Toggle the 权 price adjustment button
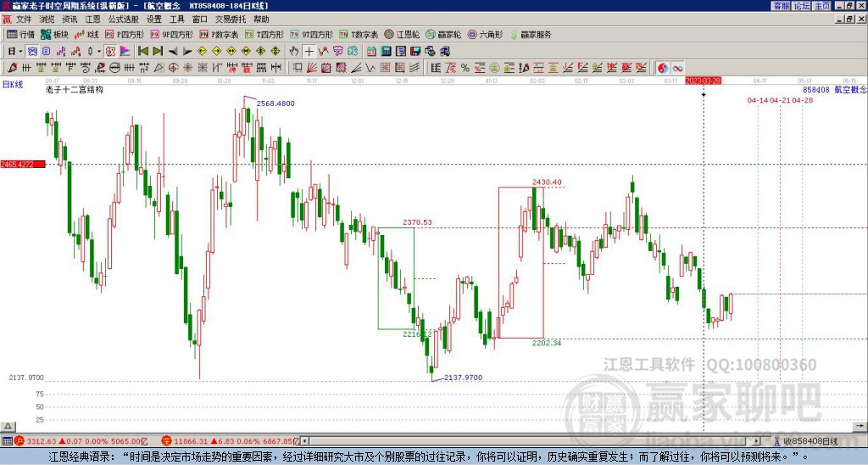 (110, 51)
